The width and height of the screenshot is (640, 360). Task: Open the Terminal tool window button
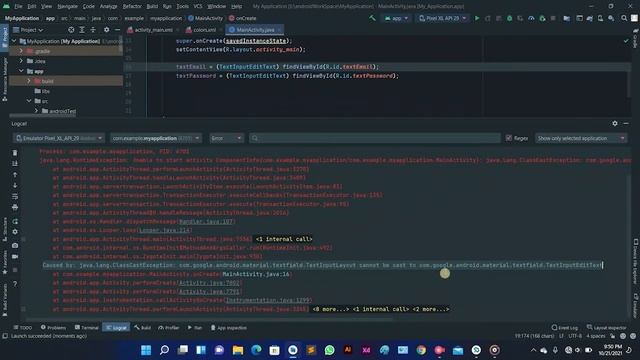tap(87, 327)
